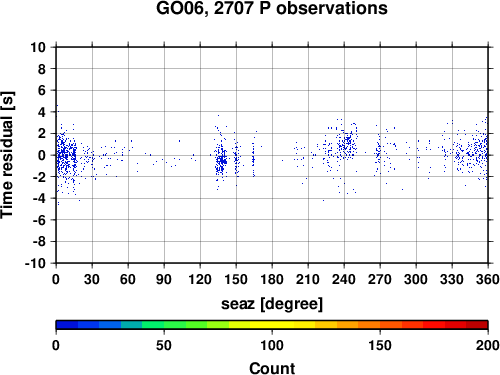Screen dimensions: 500x375
Task: Select the dark blue colorbar segment at 0
Action: click(x=67, y=325)
